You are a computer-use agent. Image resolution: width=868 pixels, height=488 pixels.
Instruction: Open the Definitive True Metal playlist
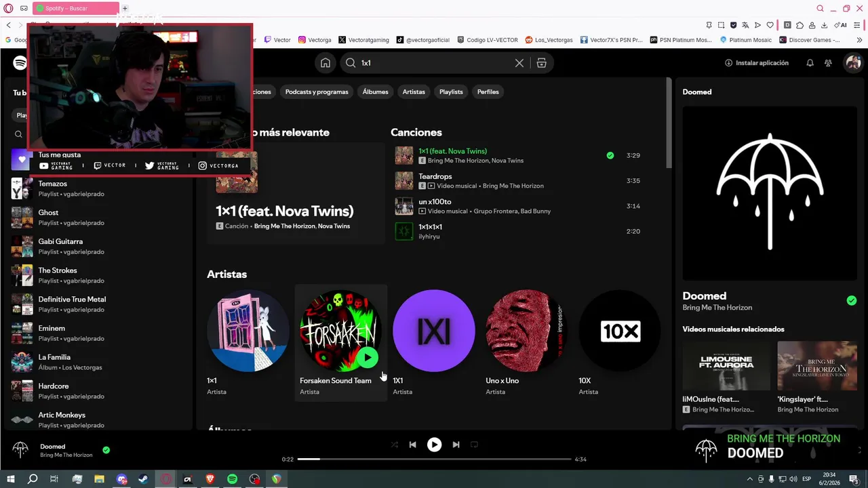(98, 304)
